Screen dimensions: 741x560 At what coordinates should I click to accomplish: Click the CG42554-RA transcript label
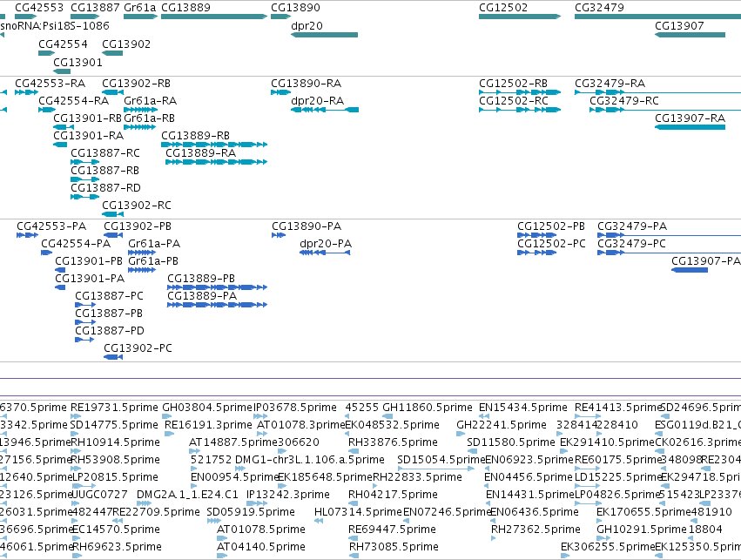[74, 101]
